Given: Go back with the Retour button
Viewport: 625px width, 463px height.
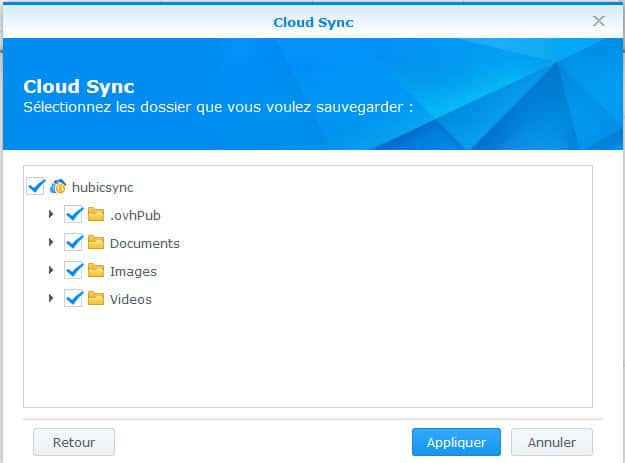Looking at the screenshot, I should pyautogui.click(x=74, y=442).
